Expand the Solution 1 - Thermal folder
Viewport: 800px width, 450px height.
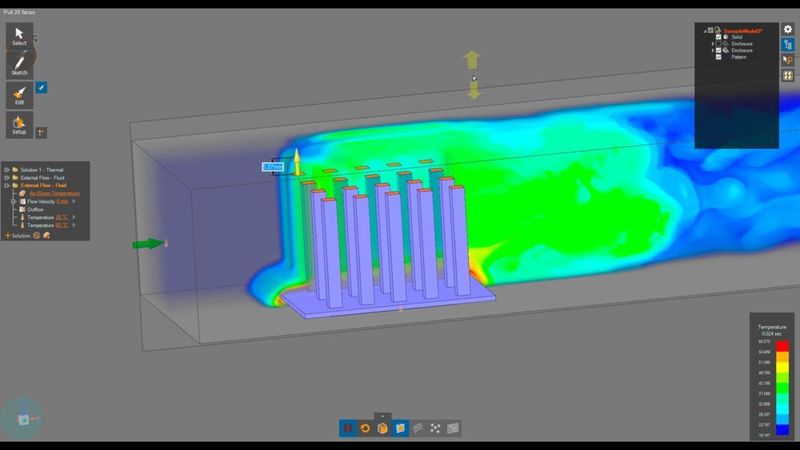point(7,170)
